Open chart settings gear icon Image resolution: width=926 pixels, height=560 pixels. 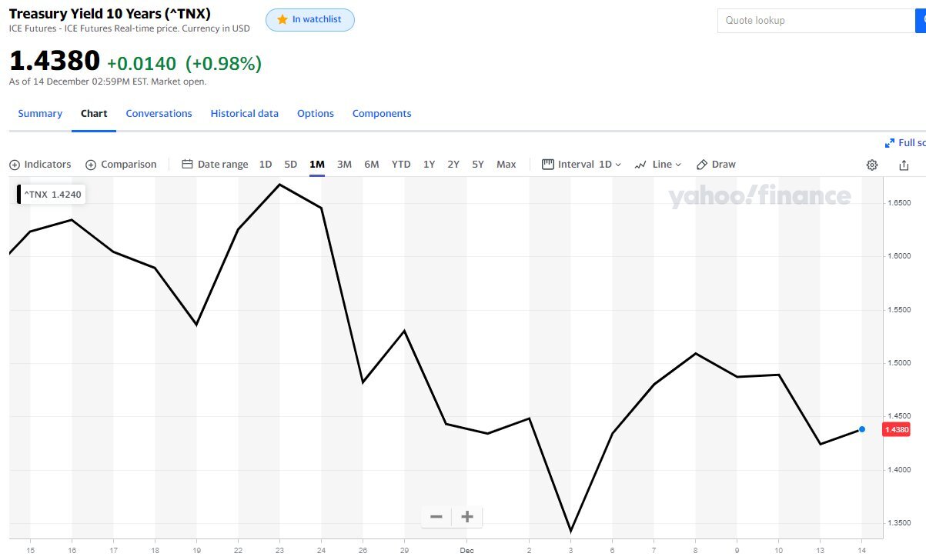pyautogui.click(x=872, y=165)
